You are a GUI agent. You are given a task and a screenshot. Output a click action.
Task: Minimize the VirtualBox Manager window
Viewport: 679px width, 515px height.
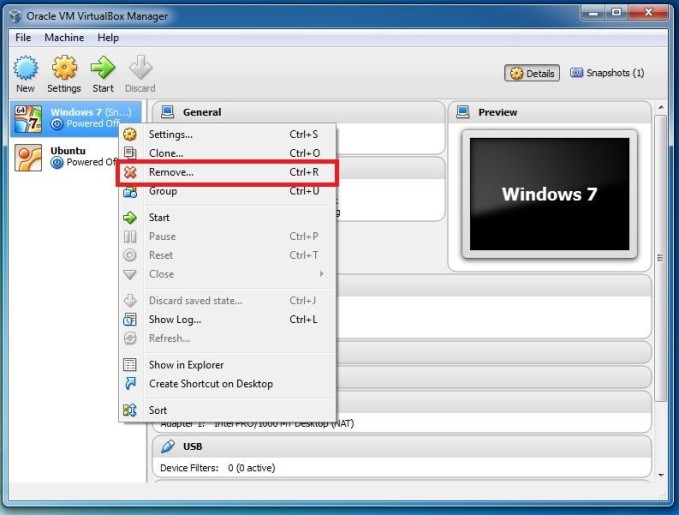(592, 13)
